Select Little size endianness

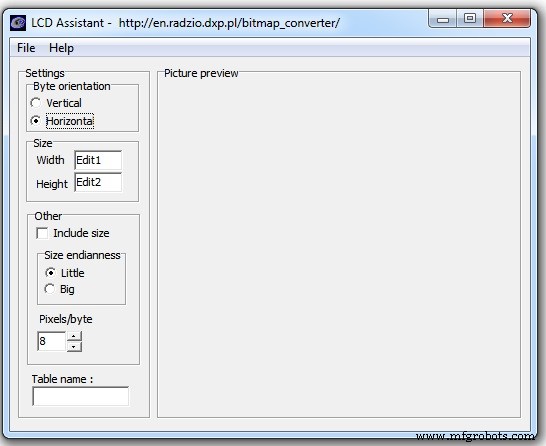click(50, 273)
